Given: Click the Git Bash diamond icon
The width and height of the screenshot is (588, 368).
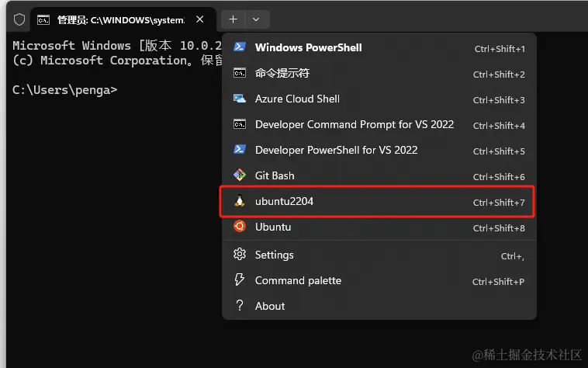Looking at the screenshot, I should [240, 175].
